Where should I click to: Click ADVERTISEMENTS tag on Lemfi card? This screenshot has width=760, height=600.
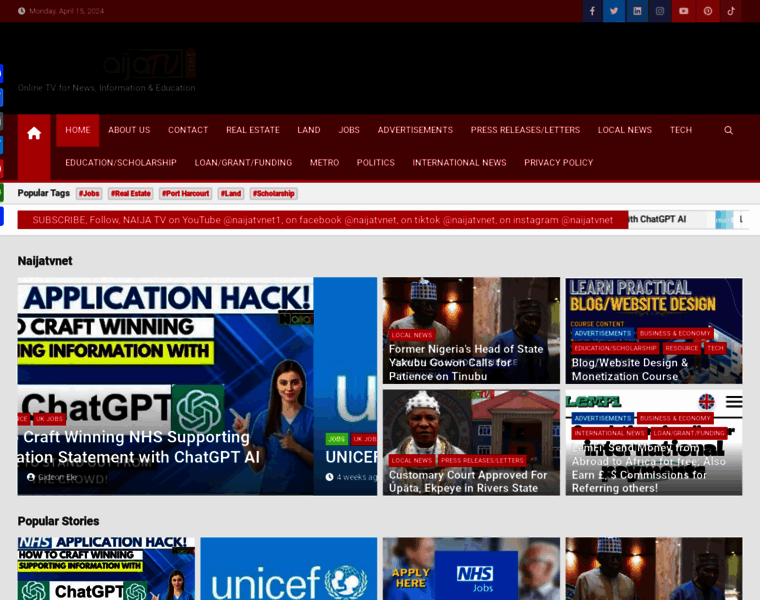pyautogui.click(x=602, y=418)
